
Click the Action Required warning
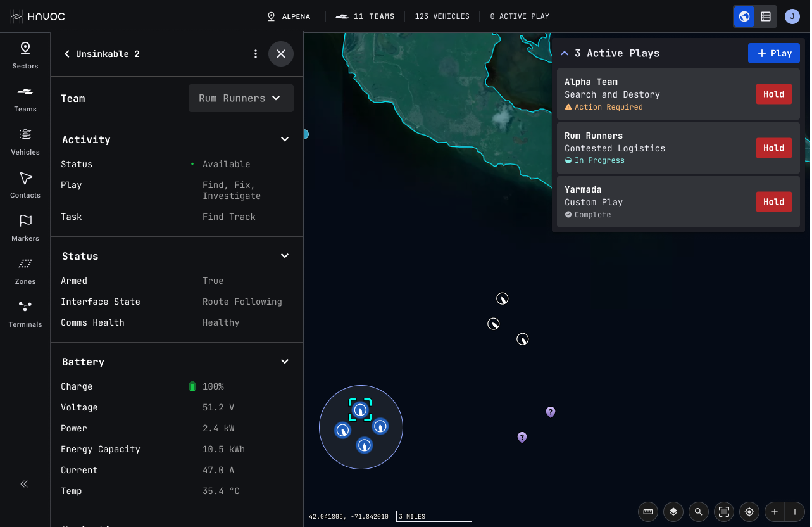point(604,107)
